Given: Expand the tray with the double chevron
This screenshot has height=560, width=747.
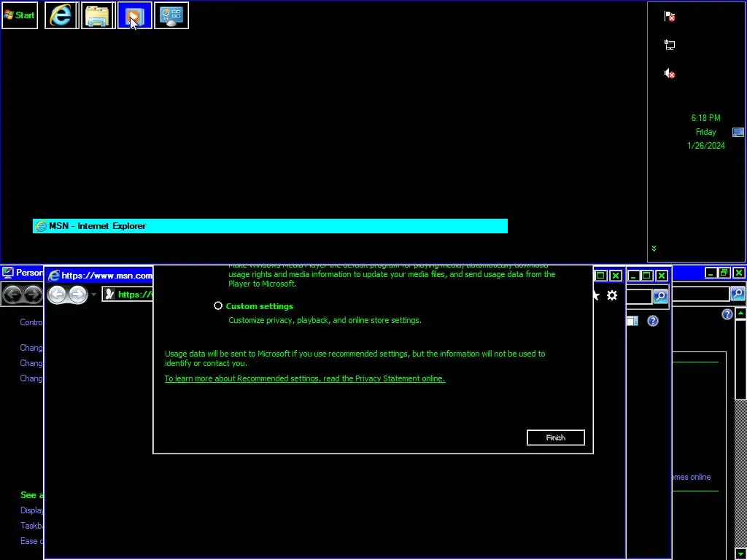Looking at the screenshot, I should click(654, 249).
